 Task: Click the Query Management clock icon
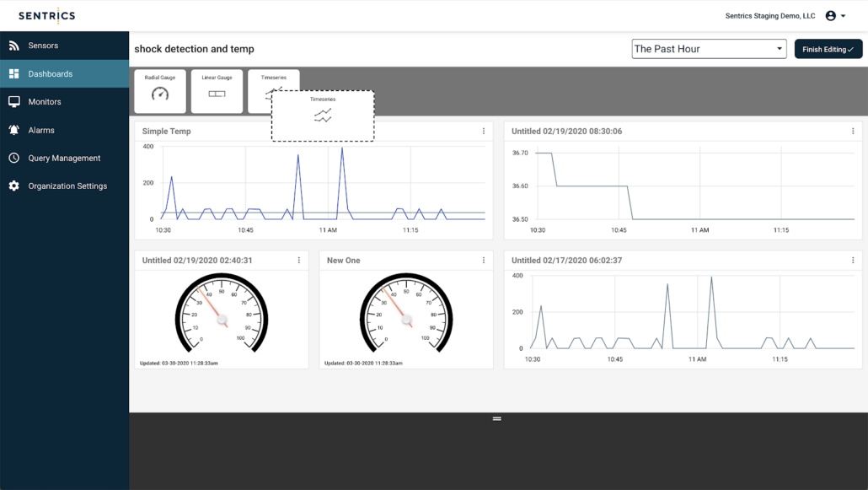tap(13, 158)
